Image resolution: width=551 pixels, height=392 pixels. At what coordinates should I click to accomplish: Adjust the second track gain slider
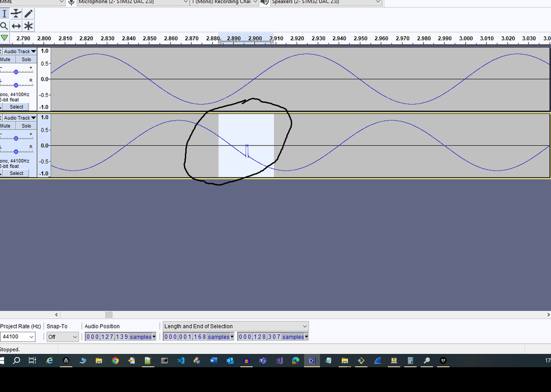pos(16,138)
